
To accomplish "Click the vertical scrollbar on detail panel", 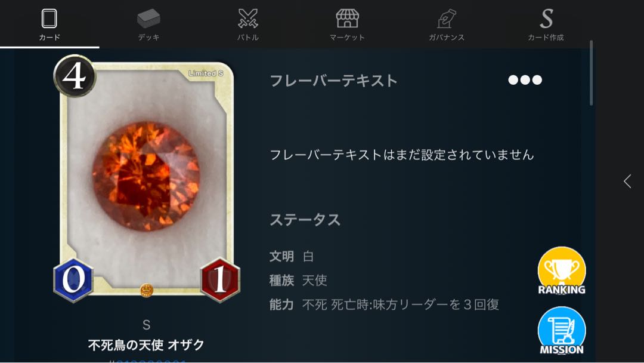I will 592,73.
